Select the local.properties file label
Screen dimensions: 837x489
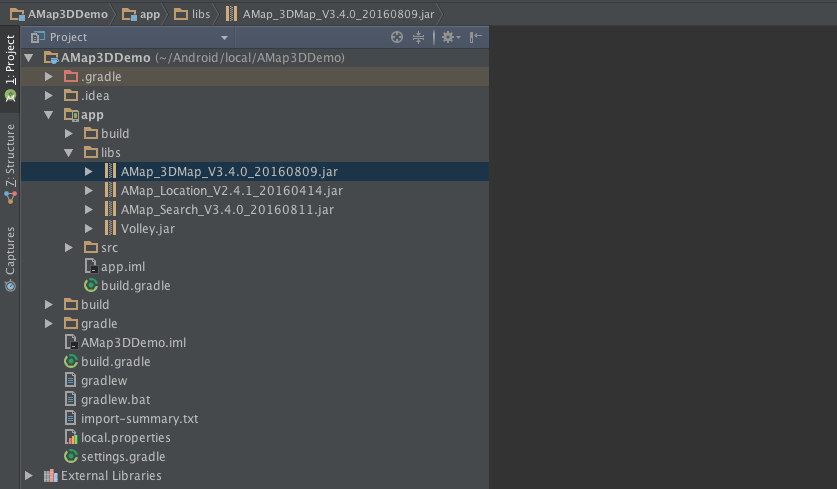(125, 438)
